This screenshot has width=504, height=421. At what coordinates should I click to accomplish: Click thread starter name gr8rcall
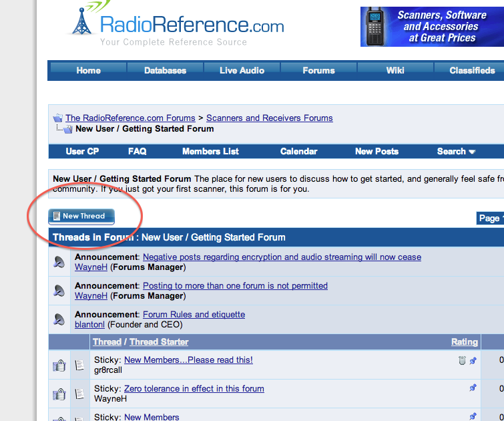coord(108,370)
